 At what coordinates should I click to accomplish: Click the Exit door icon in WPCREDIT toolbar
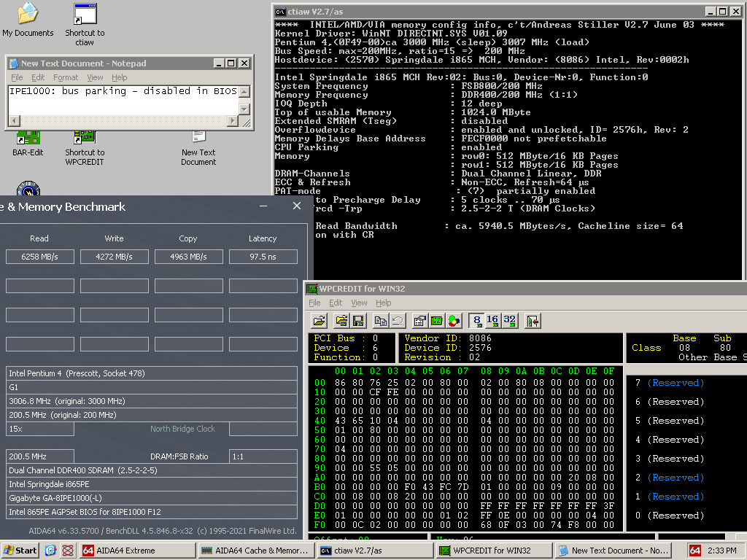(533, 321)
